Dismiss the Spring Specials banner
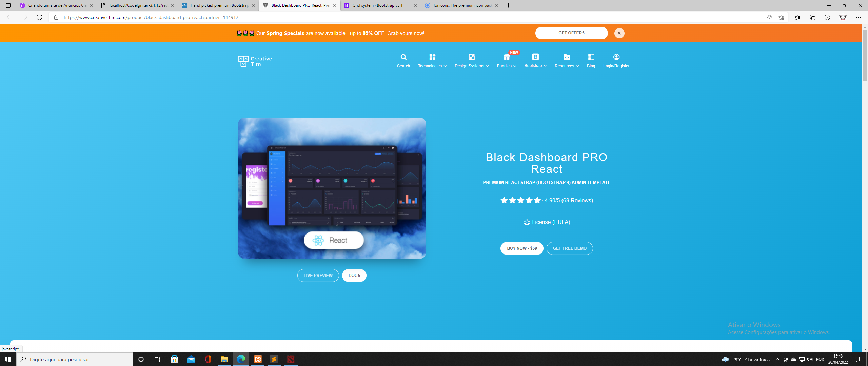This screenshot has height=366, width=868. (x=619, y=33)
